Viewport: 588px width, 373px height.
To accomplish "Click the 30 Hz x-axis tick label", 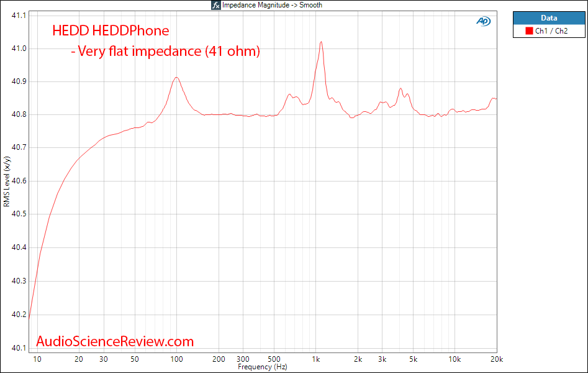I will point(104,359).
